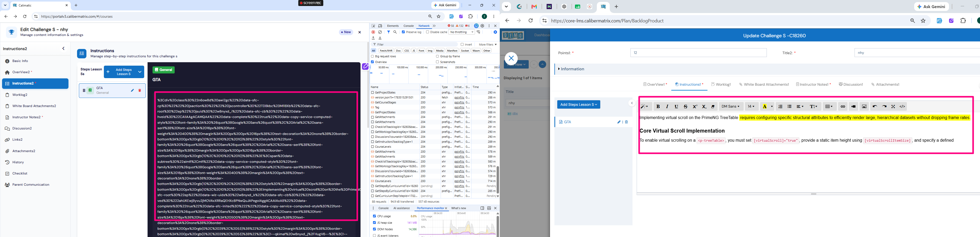Open the Discussion1 tab

tap(851, 84)
